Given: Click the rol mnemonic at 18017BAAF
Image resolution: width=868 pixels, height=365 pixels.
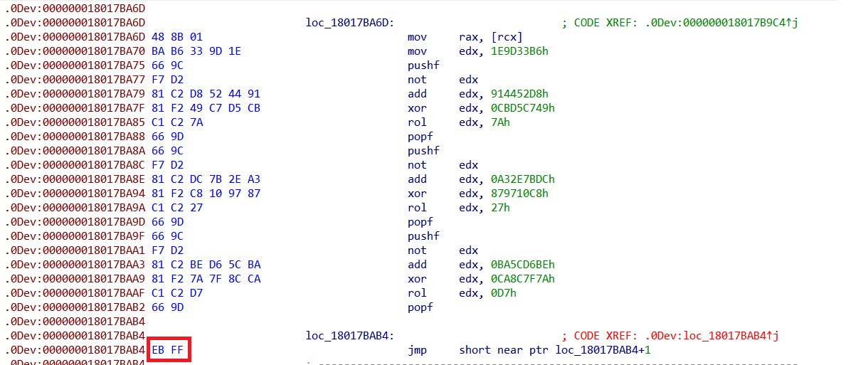Looking at the screenshot, I should click(x=417, y=293).
